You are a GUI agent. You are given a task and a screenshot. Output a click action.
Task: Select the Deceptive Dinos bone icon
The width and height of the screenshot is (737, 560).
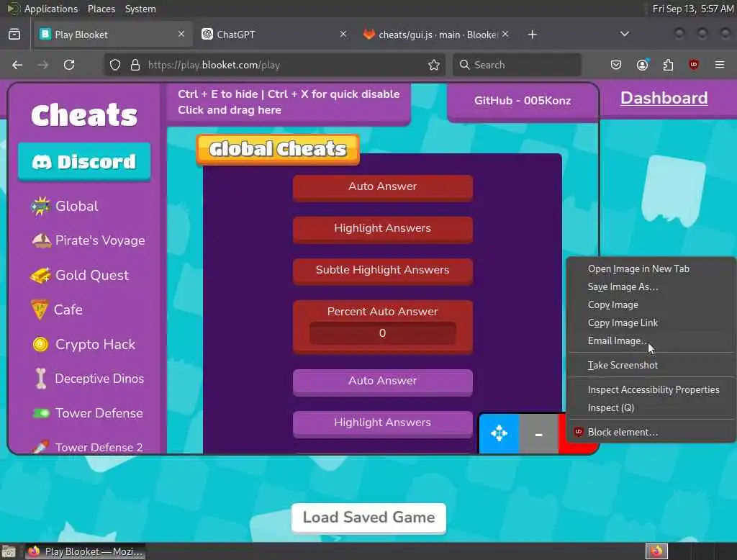tap(41, 379)
